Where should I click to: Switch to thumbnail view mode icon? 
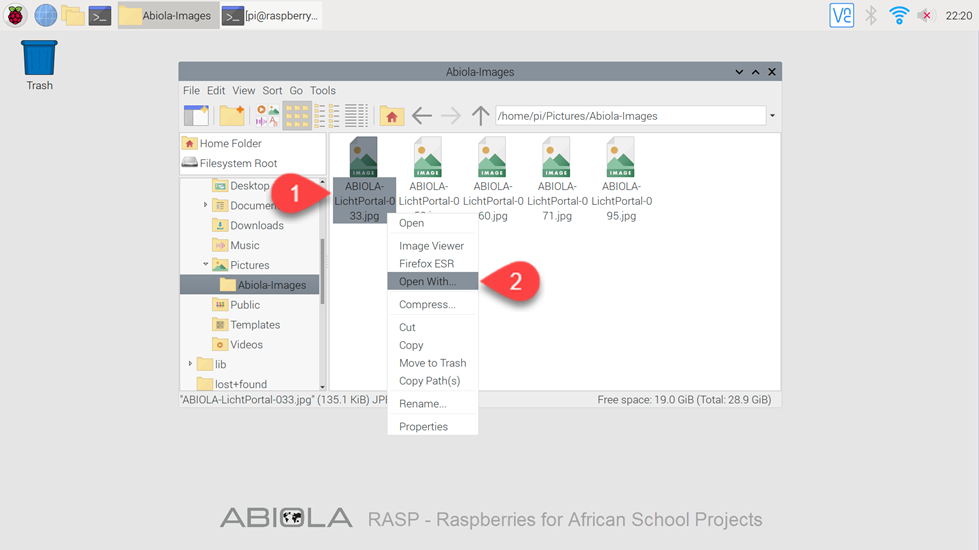(x=267, y=116)
